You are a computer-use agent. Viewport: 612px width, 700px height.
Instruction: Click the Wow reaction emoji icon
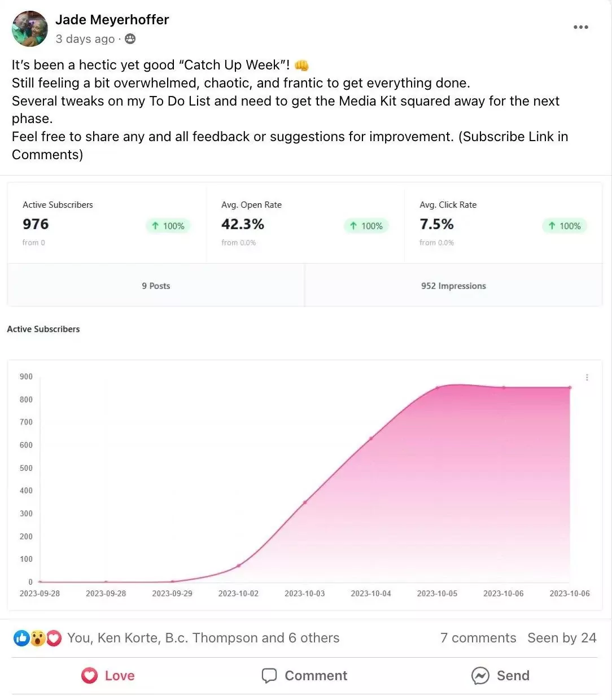click(38, 638)
